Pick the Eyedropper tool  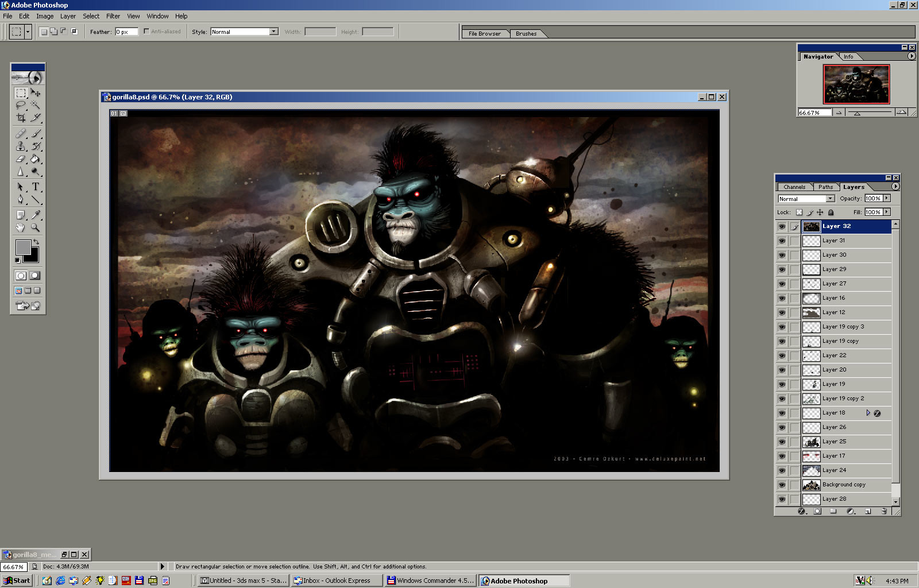(36, 215)
